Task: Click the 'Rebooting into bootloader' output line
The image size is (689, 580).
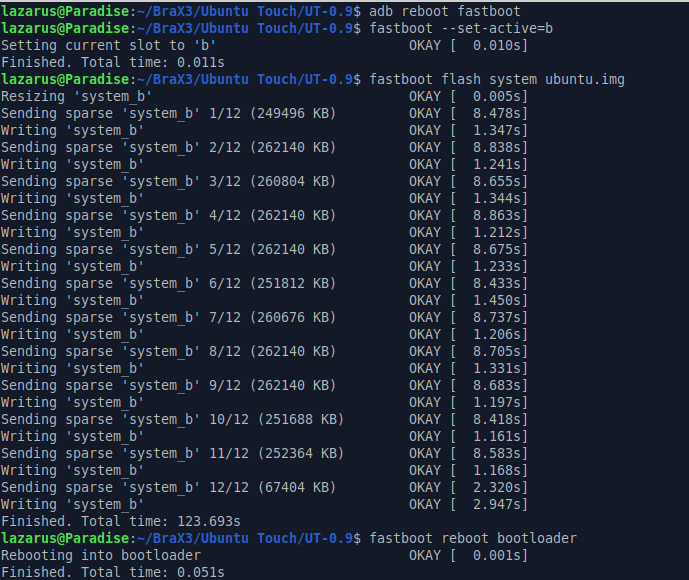Action: (x=100, y=555)
